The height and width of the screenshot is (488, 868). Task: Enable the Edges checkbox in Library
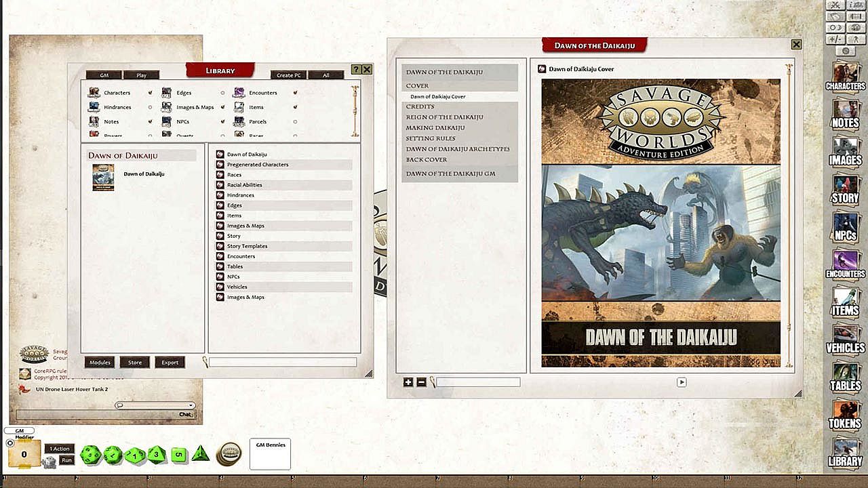[x=222, y=92]
